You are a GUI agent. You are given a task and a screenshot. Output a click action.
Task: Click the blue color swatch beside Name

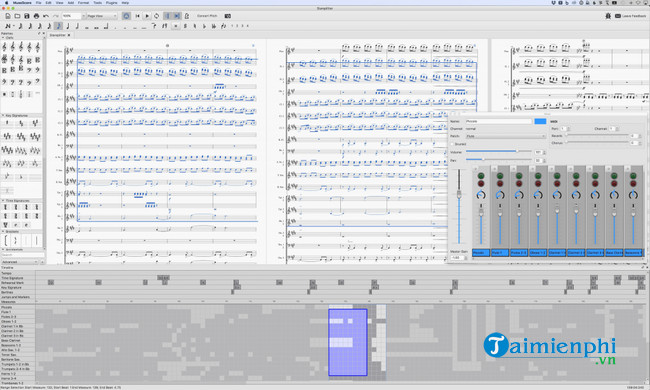[x=540, y=121]
